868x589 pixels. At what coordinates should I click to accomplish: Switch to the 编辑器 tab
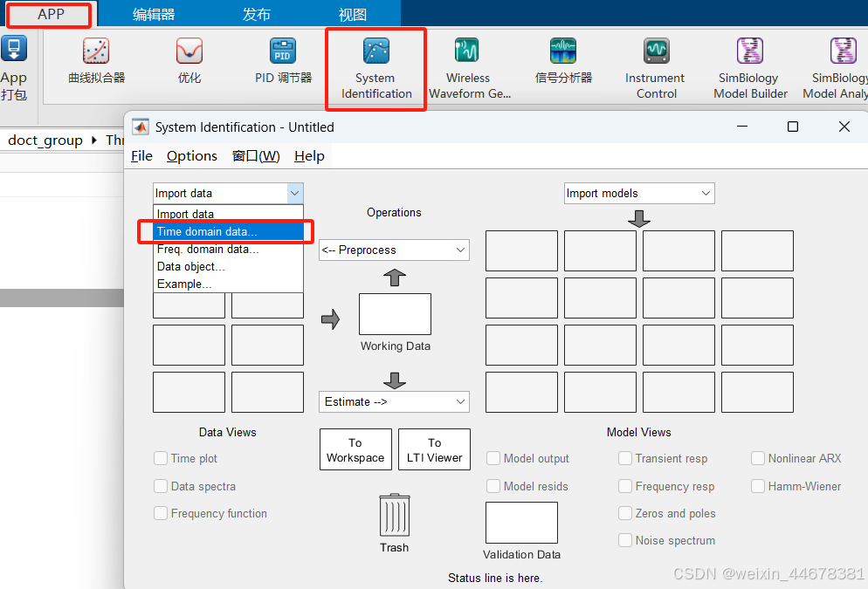coord(154,14)
